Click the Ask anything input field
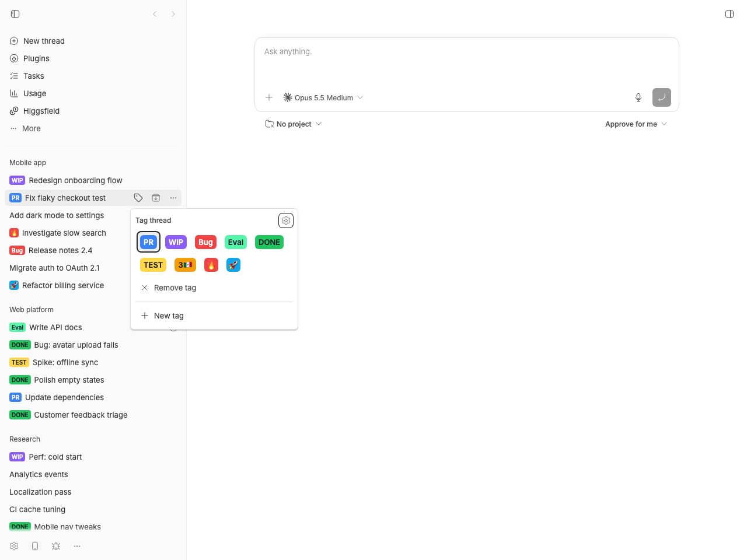 click(467, 61)
